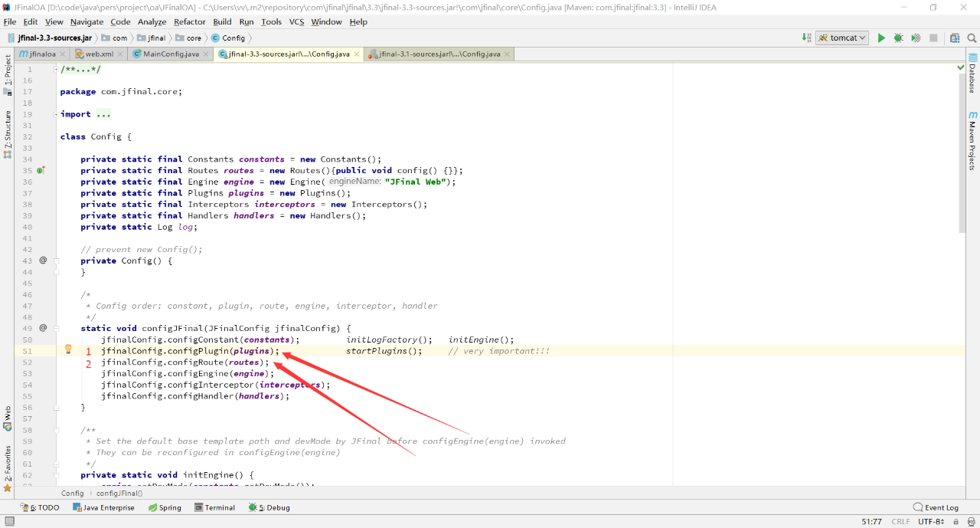Click the startPlugins() call on line 51
This screenshot has width=980, height=528.
pyautogui.click(x=384, y=351)
